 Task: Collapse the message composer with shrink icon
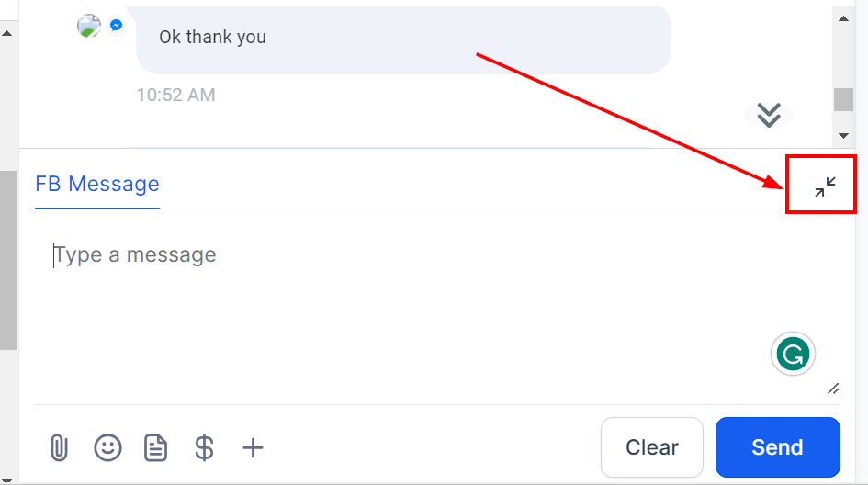(825, 187)
